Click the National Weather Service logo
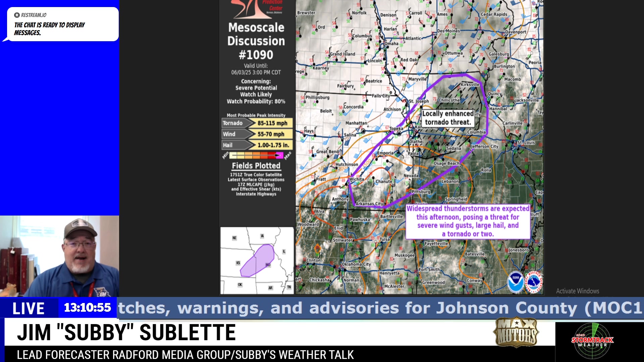Image resolution: width=644 pixels, height=362 pixels. pyautogui.click(x=534, y=282)
